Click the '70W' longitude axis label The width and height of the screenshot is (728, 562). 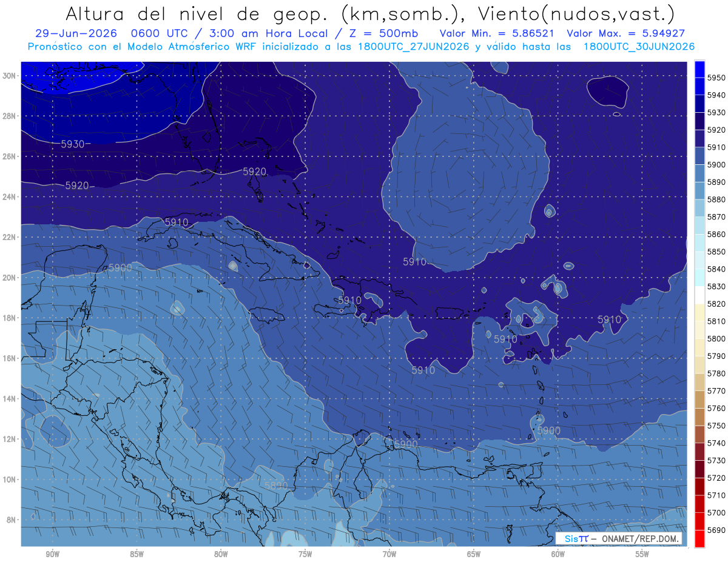point(389,554)
